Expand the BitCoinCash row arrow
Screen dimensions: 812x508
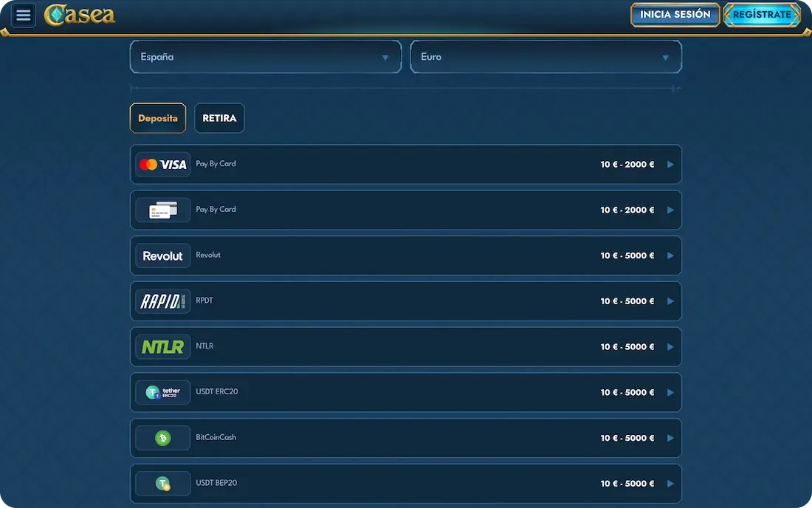pos(670,438)
